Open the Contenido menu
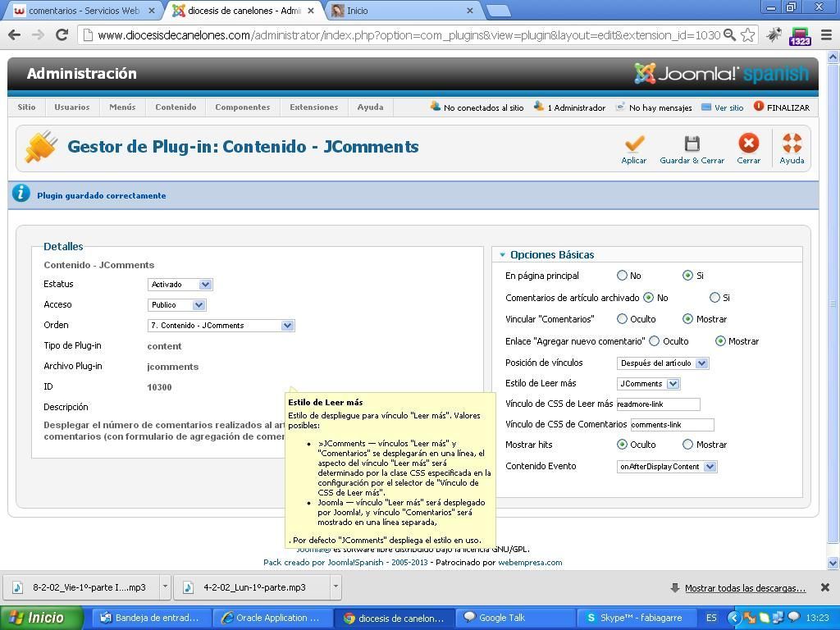 coord(176,107)
